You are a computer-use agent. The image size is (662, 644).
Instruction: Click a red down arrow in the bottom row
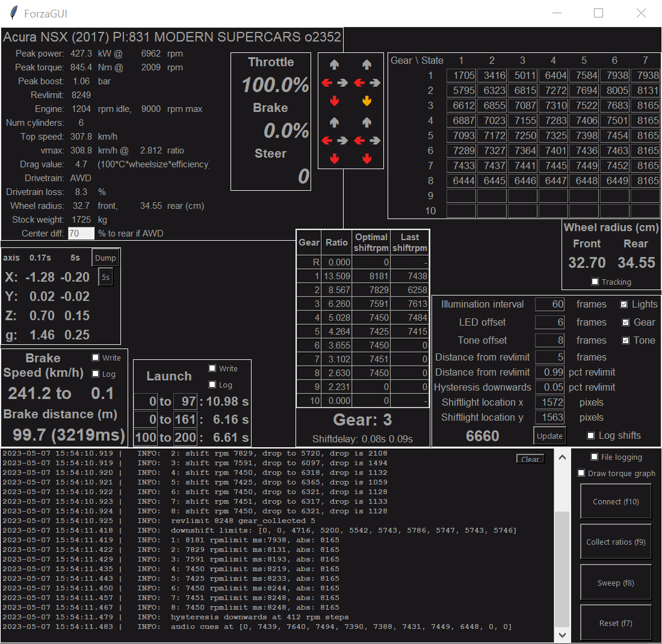pos(335,158)
